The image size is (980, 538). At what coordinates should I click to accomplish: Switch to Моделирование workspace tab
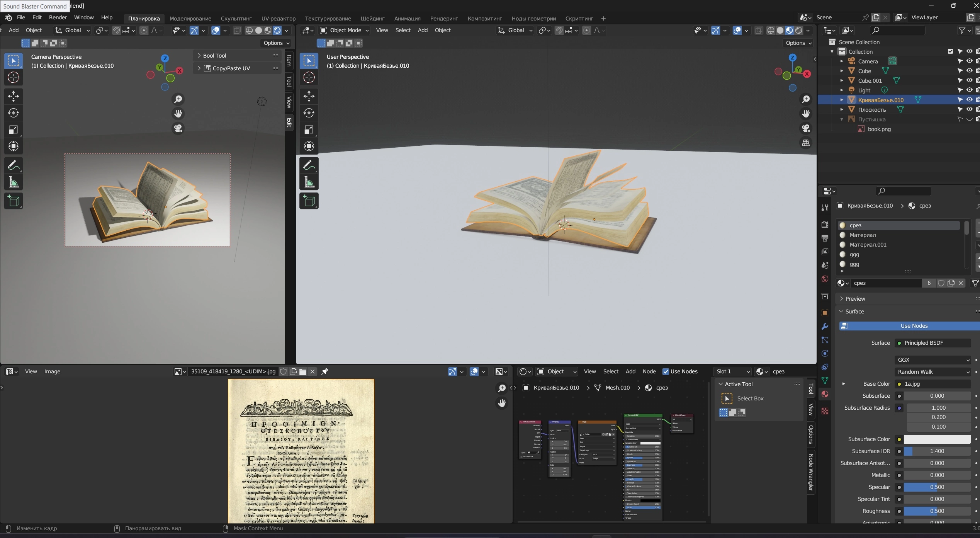pyautogui.click(x=190, y=18)
